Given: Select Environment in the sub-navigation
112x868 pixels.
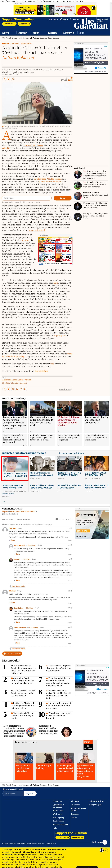Looking at the screenshot, I should (x=17, y=38).
